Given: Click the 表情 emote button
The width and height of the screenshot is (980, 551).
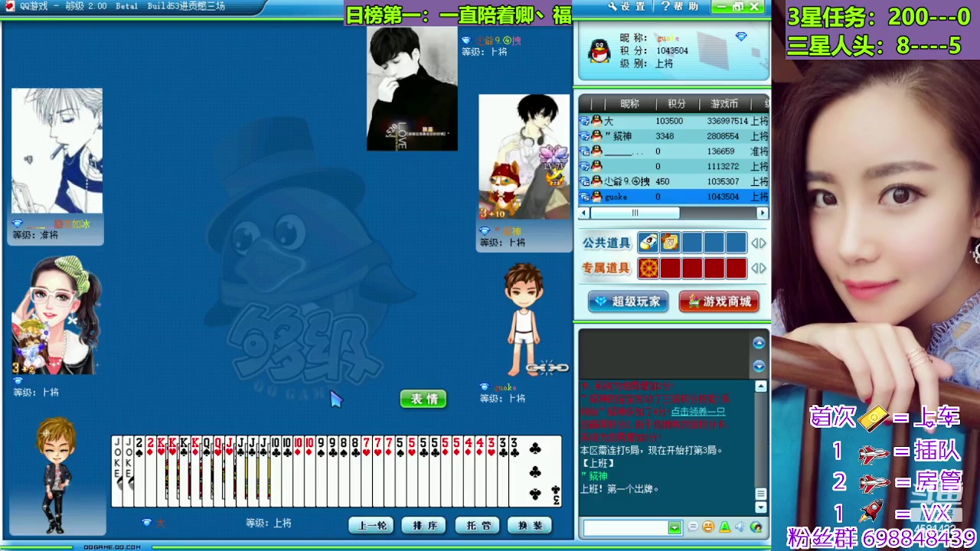Looking at the screenshot, I should click(x=423, y=399).
